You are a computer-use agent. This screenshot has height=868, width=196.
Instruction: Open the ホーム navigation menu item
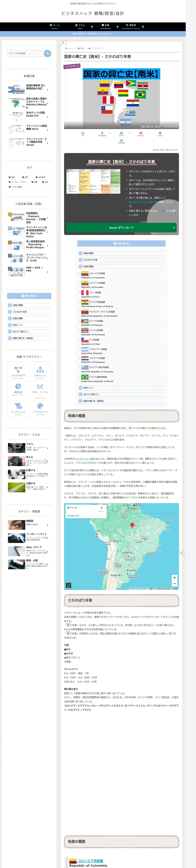(55, 27)
